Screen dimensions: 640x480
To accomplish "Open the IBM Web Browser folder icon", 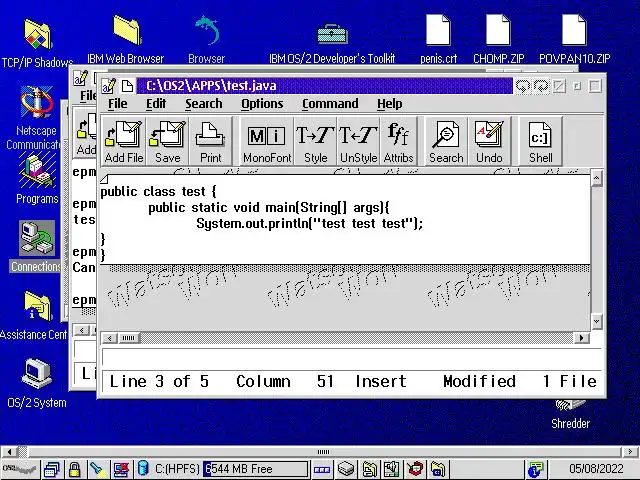I will 127,30.
